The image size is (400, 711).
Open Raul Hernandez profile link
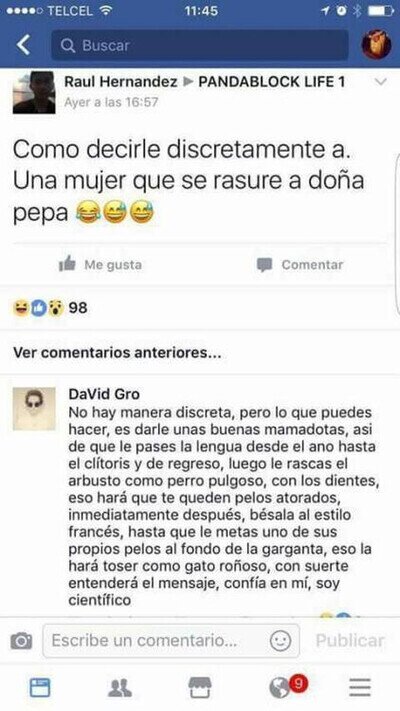(x=121, y=82)
